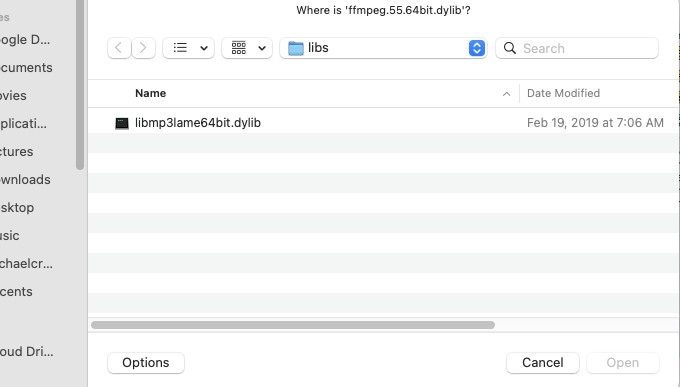Select Music in the sidebar
This screenshot has width=680, height=387.
tap(10, 236)
